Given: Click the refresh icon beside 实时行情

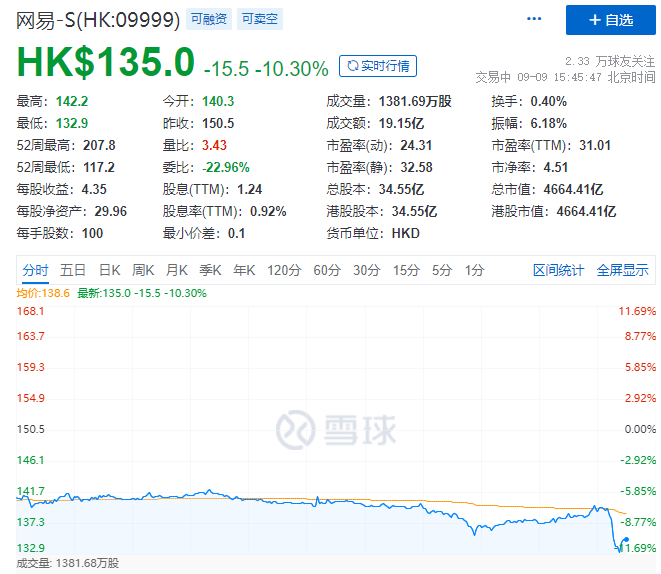Looking at the screenshot, I should [x=351, y=67].
